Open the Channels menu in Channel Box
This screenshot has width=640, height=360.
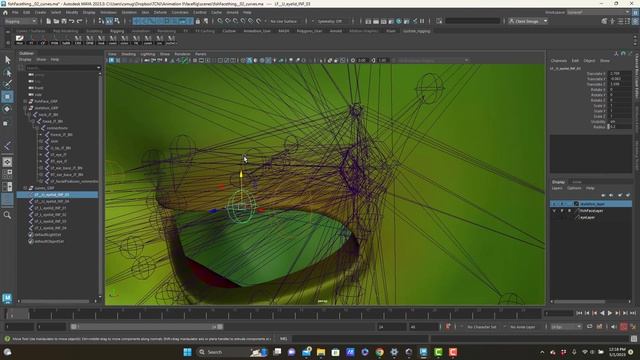pos(559,60)
